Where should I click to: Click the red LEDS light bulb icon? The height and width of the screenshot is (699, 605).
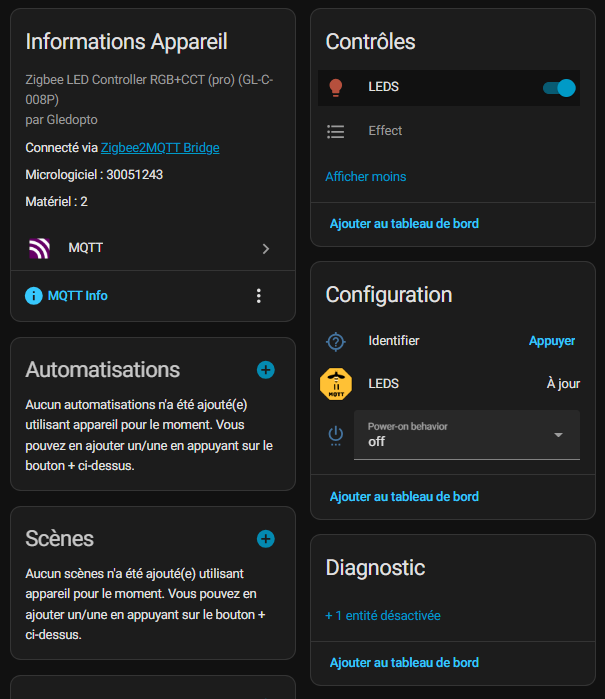(336, 88)
